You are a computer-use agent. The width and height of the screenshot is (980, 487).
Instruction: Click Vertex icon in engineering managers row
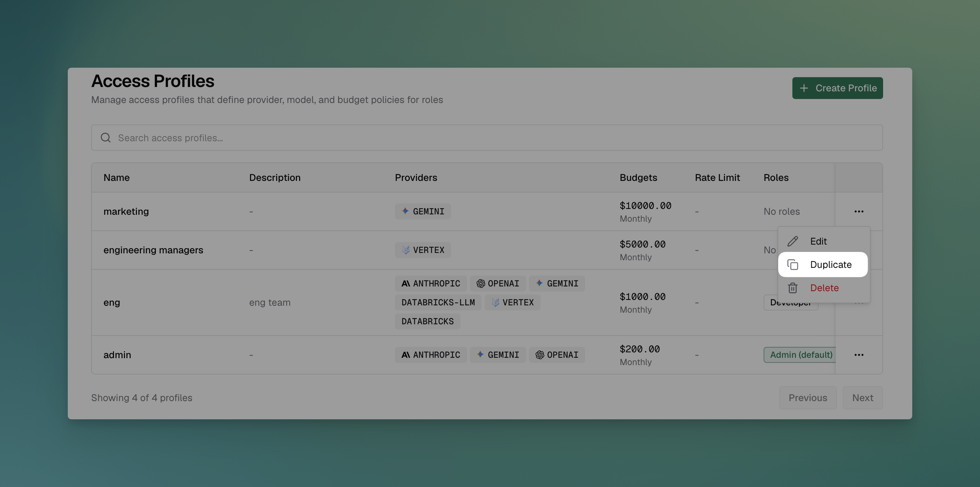[405, 250]
